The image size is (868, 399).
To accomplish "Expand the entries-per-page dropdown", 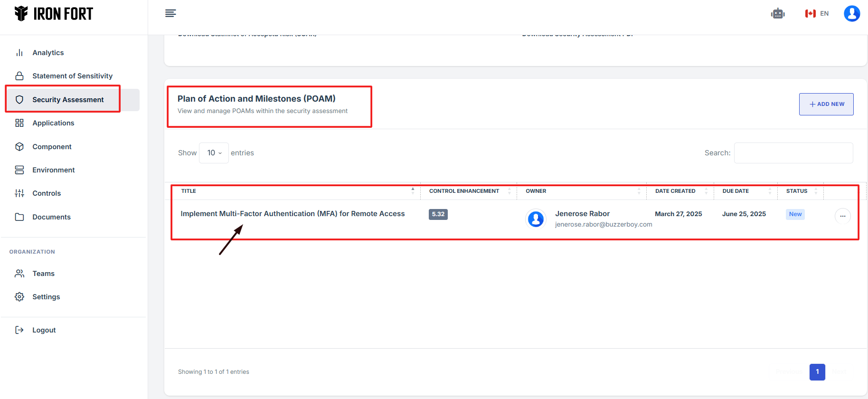I will [x=214, y=153].
